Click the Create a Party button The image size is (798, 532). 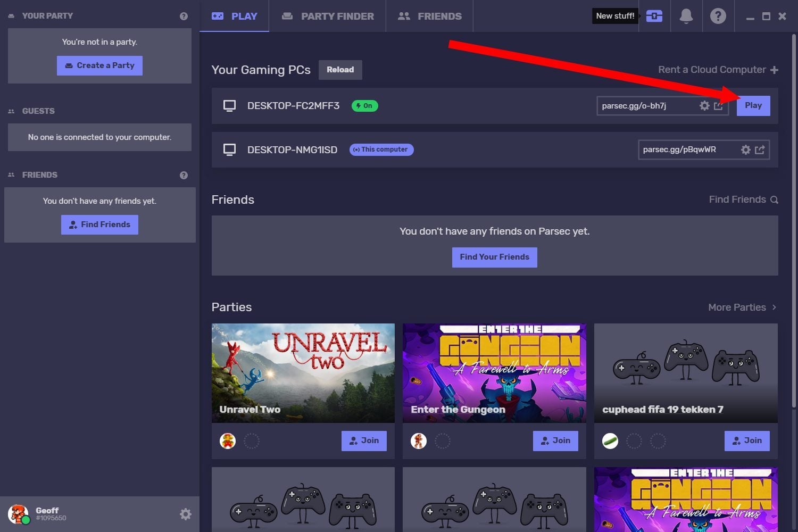pyautogui.click(x=99, y=65)
